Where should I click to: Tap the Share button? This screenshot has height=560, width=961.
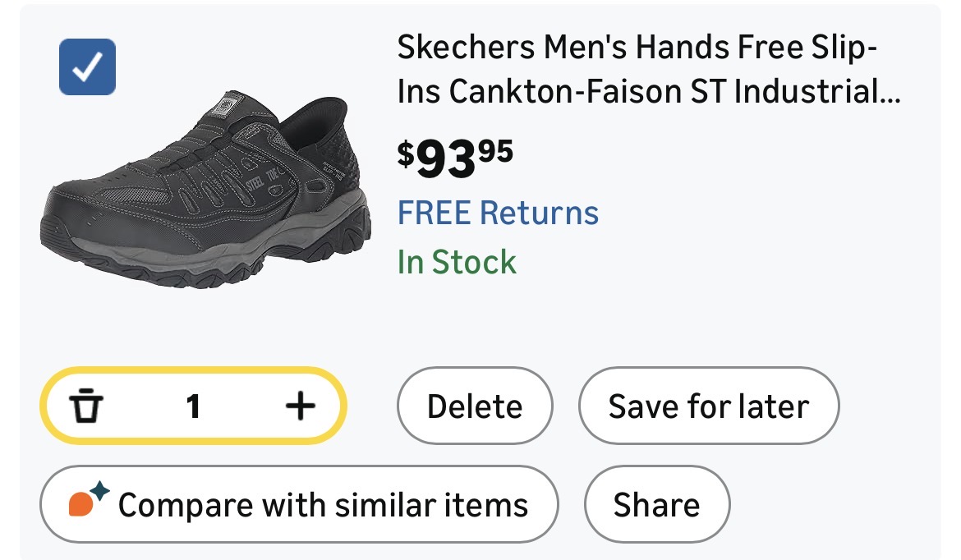(656, 504)
